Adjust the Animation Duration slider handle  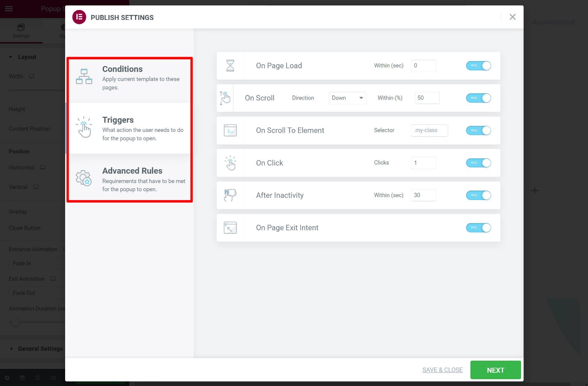tap(15, 322)
